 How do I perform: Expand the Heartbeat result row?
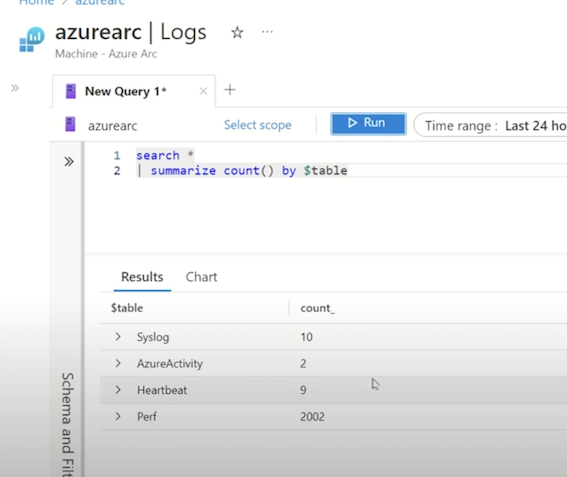(x=118, y=389)
